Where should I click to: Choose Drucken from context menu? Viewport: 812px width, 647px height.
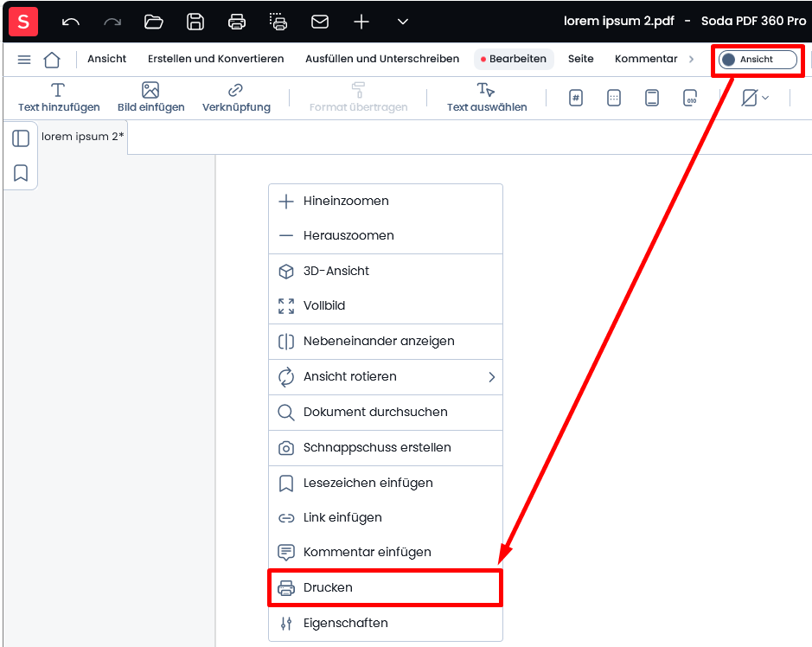pyautogui.click(x=386, y=587)
